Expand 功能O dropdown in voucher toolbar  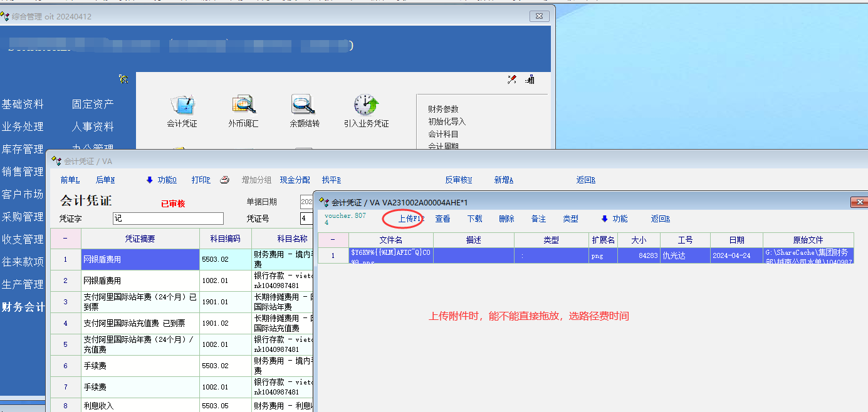coord(161,180)
